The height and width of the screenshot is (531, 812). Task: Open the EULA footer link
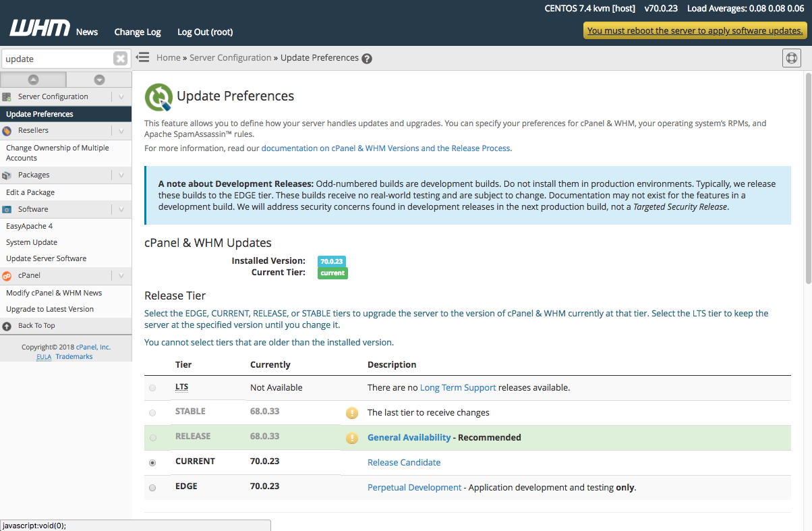click(x=44, y=356)
